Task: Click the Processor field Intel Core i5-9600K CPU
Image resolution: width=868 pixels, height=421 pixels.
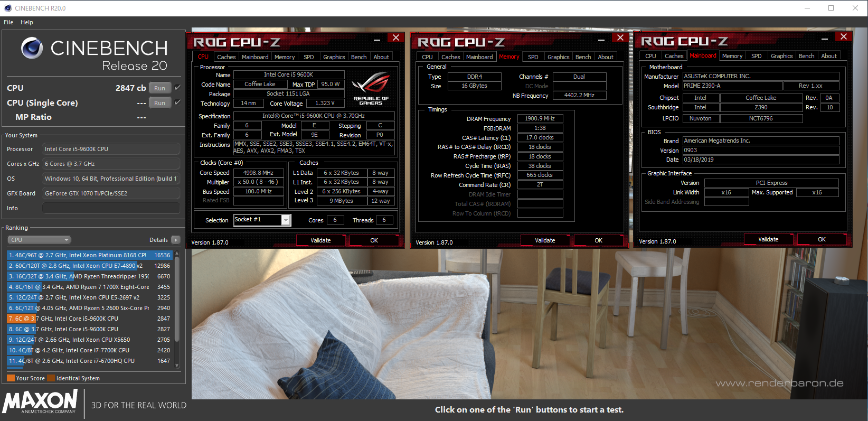Action: [x=111, y=149]
